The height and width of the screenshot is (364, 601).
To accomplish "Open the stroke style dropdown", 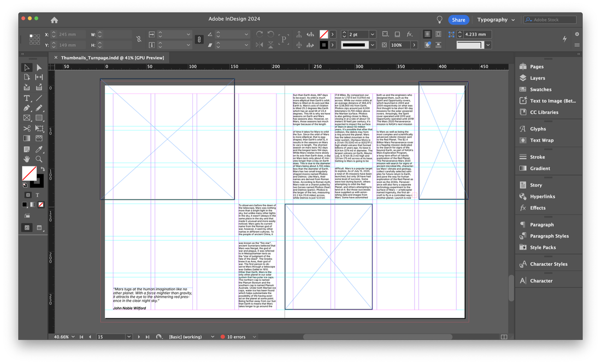I will coord(372,45).
